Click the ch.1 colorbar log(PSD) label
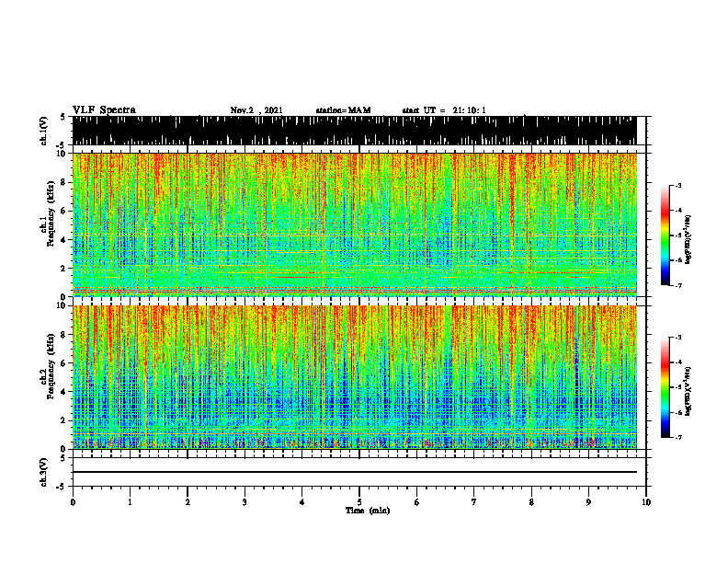Image resolution: width=728 pixels, height=563 pixels. tap(688, 239)
